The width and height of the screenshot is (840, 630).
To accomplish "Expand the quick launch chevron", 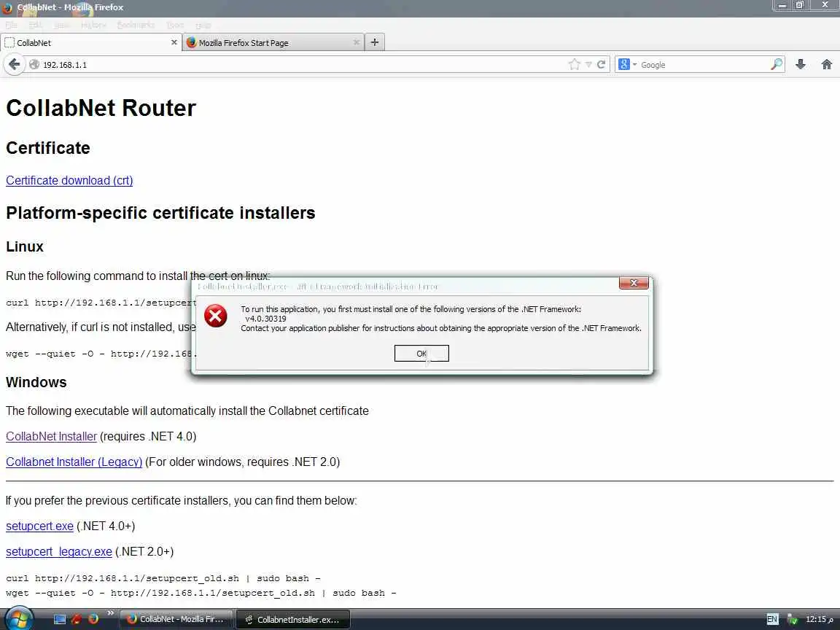I will pos(110,613).
